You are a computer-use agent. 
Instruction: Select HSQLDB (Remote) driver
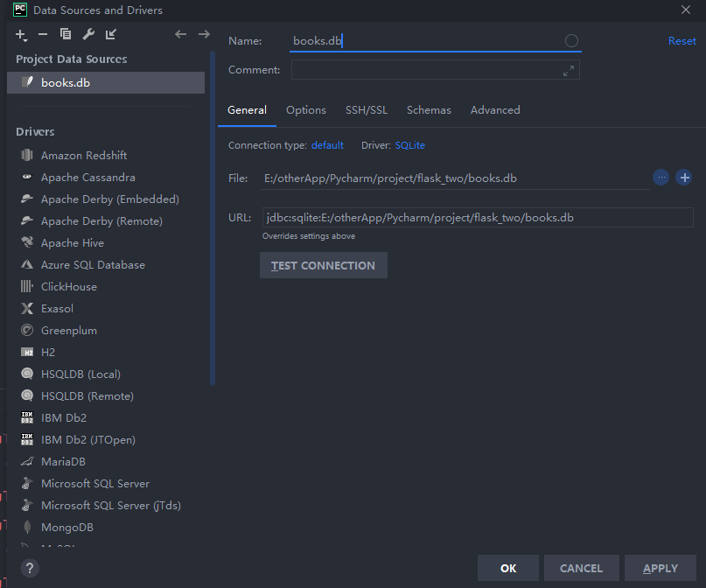click(x=106, y=395)
